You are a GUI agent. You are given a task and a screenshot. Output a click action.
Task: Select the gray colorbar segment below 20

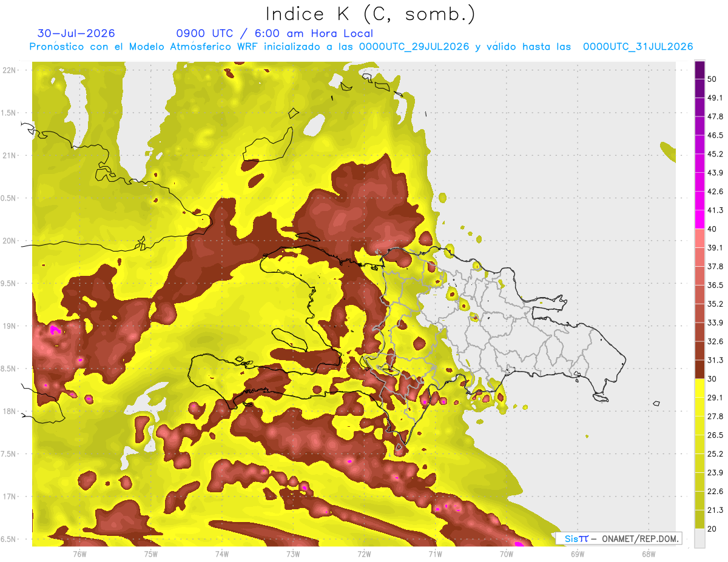[x=699, y=539]
